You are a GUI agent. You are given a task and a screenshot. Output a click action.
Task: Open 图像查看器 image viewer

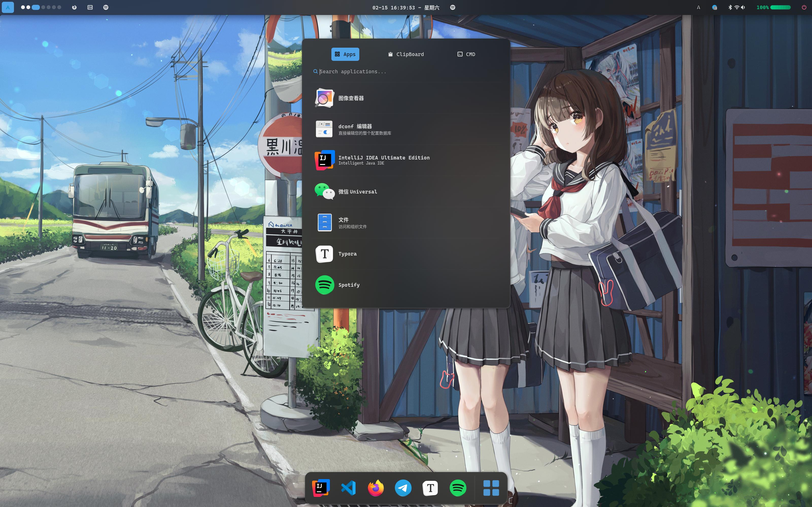coord(351,98)
